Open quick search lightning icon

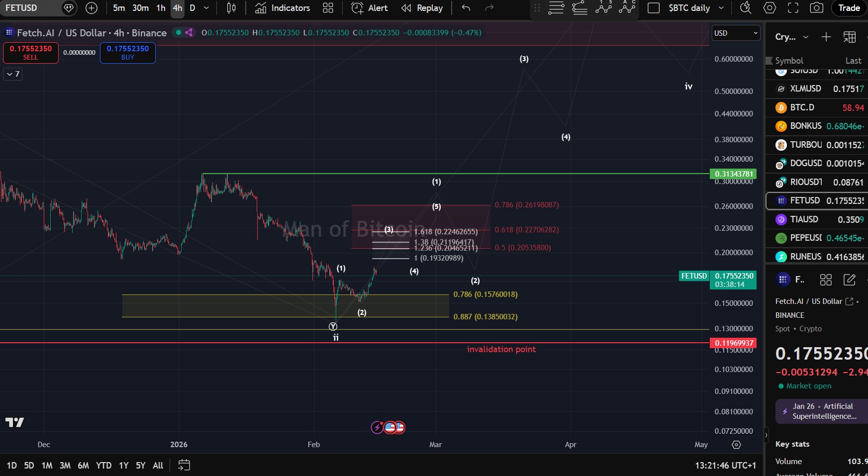click(745, 8)
